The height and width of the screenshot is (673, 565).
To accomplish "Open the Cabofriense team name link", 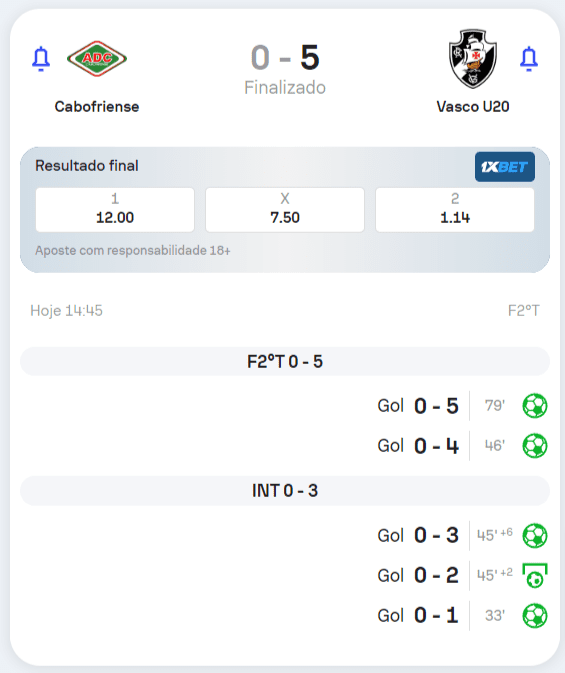I will pyautogui.click(x=97, y=106).
